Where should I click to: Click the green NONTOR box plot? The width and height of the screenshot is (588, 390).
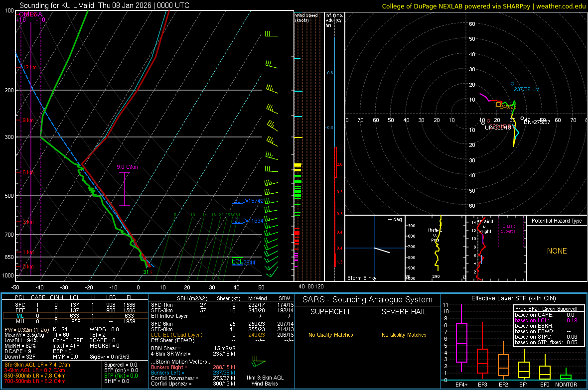566,375
